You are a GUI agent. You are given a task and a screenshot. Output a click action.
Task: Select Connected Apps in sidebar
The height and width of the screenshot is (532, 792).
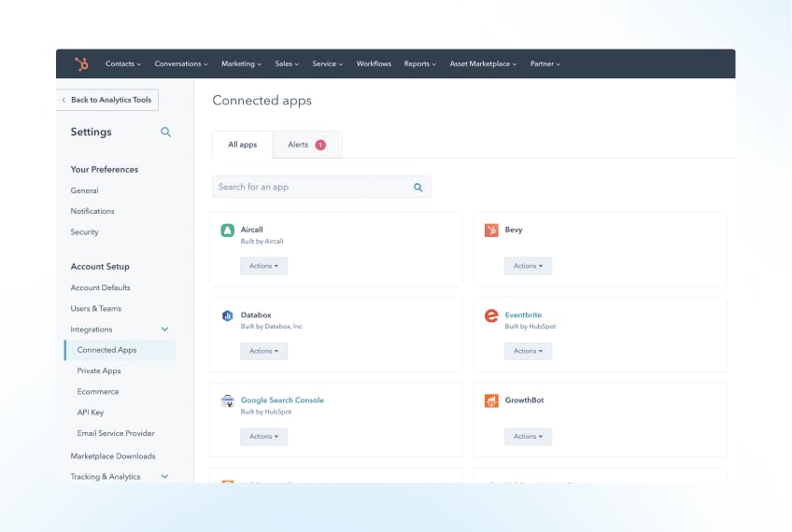[120, 350]
